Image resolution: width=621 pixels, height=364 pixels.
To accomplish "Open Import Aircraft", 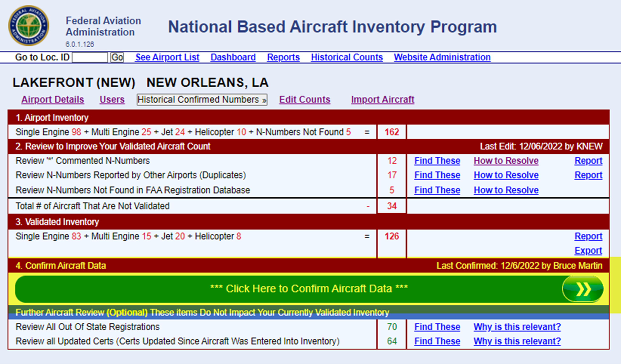I will [383, 100].
